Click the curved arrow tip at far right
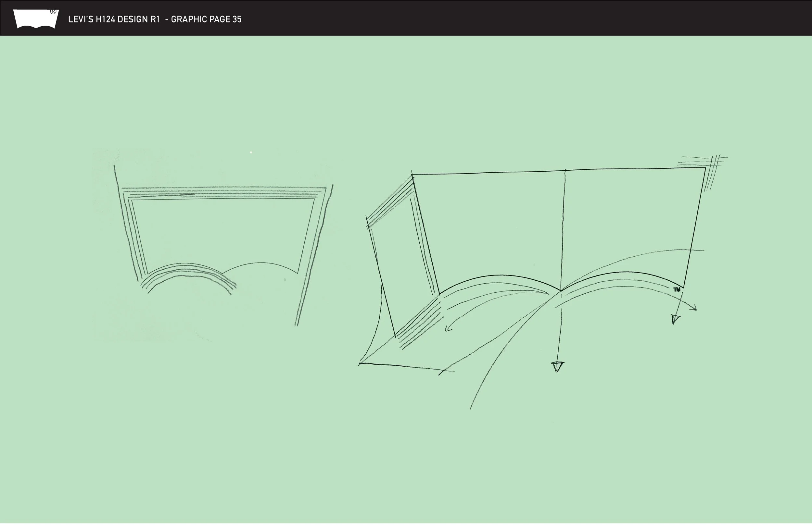 click(695, 309)
